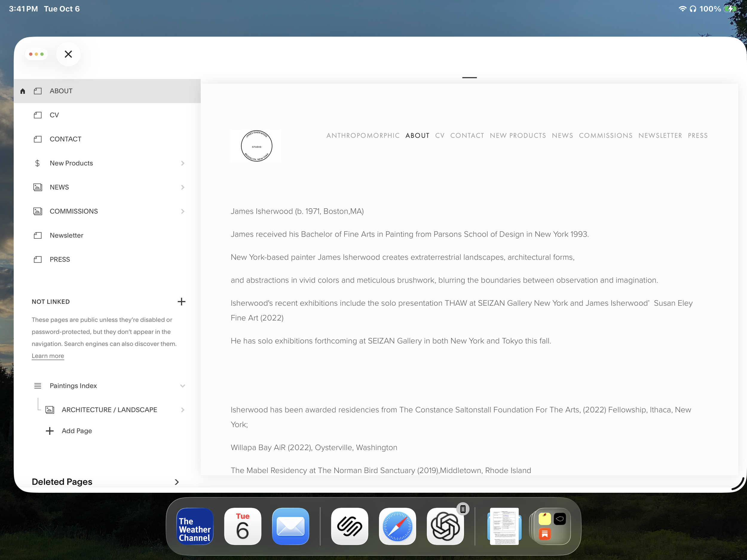747x560 pixels.
Task: Open CONTACT in site navigation
Action: pyautogui.click(x=467, y=135)
